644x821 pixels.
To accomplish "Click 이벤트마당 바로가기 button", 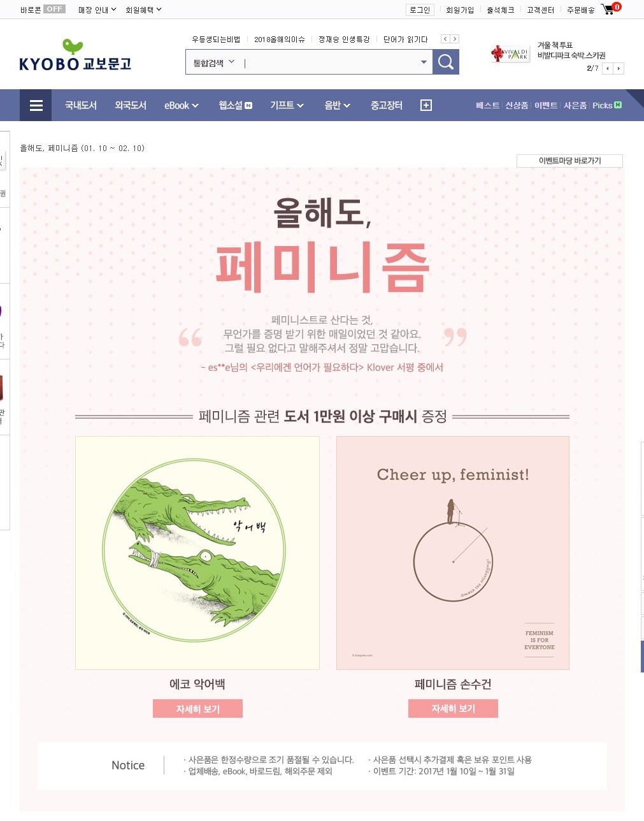I will tap(569, 161).
